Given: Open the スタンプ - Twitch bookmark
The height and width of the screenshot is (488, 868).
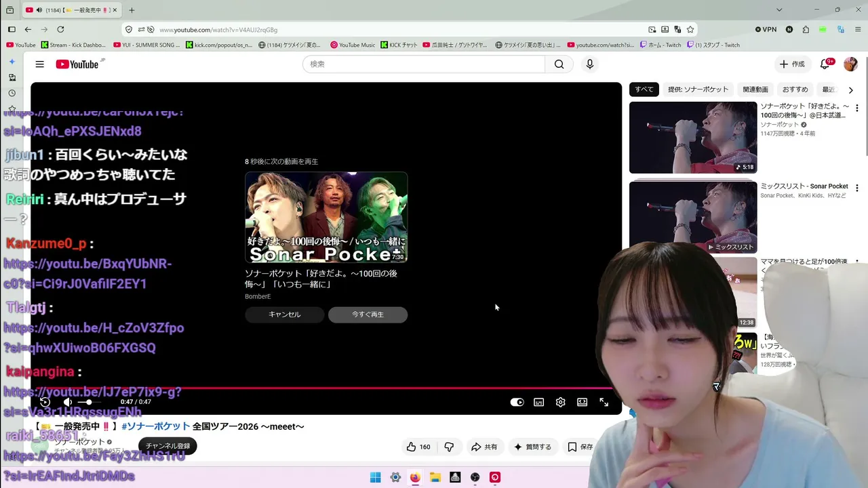Looking at the screenshot, I should click(x=713, y=45).
